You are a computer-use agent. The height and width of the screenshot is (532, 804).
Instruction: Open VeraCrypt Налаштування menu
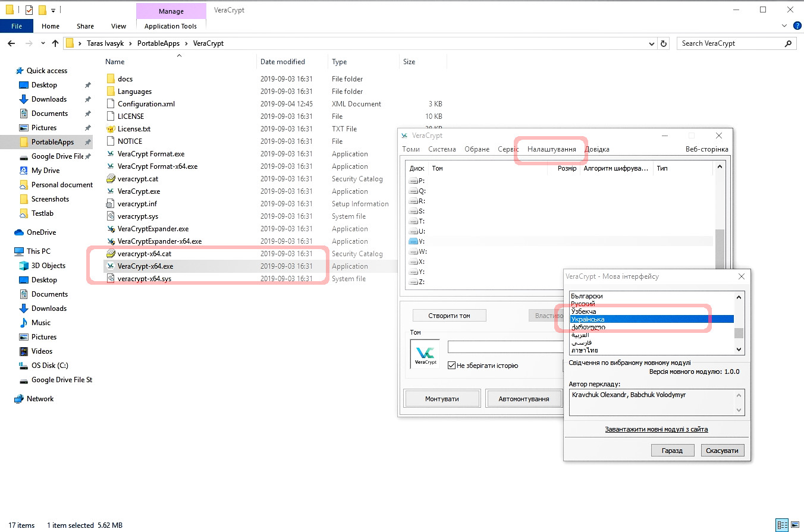coord(552,149)
